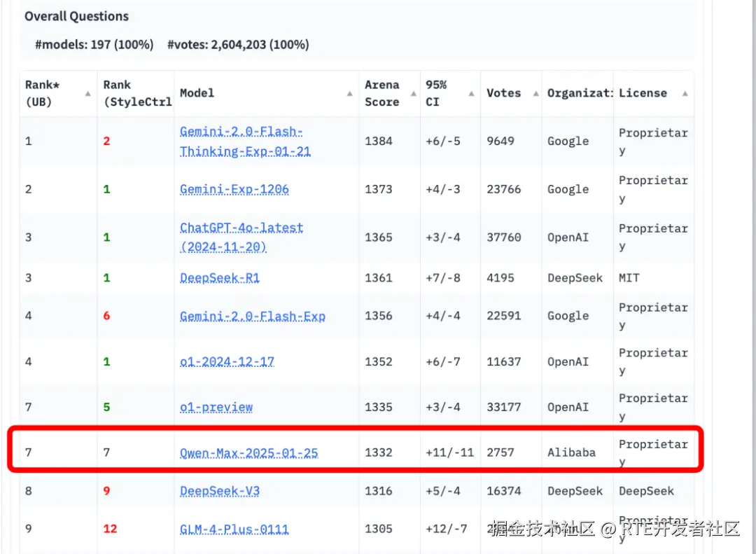Select Arena Score value 1384

click(x=379, y=141)
